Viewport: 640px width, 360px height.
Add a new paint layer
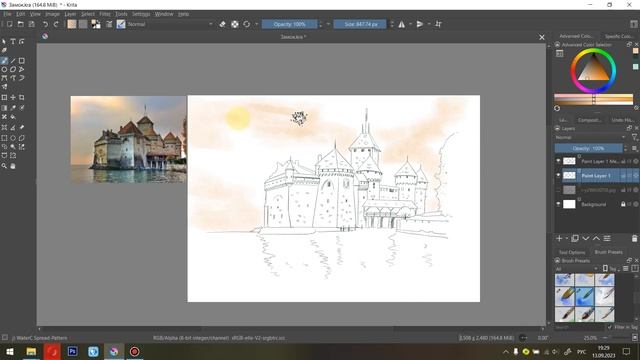[559, 238]
